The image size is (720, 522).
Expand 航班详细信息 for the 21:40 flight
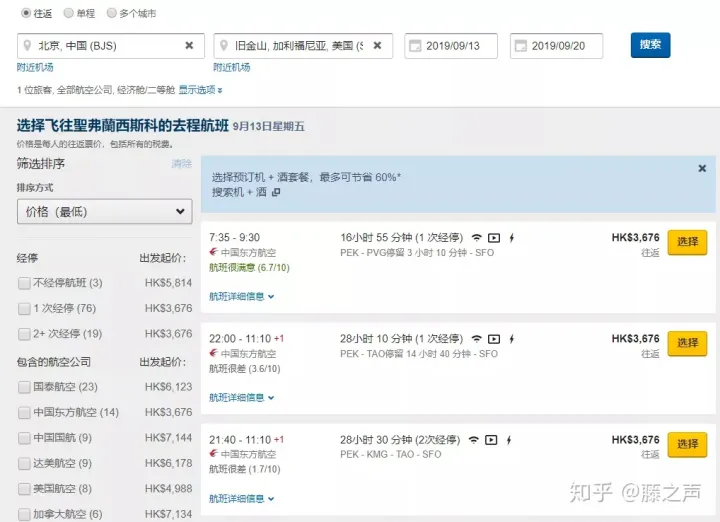(x=242, y=499)
